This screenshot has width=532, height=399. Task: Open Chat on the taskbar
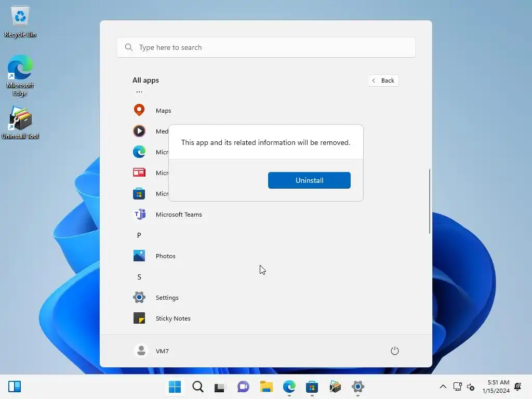tap(243, 387)
